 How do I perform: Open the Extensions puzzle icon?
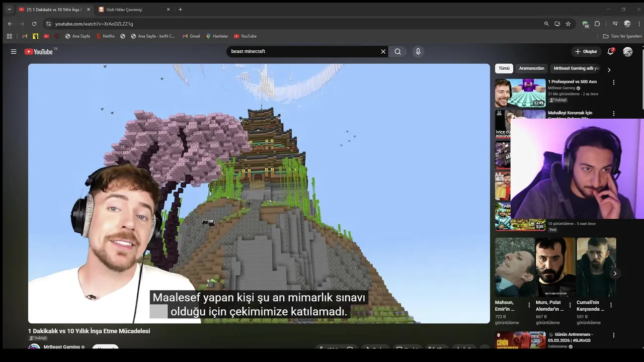pos(597,24)
